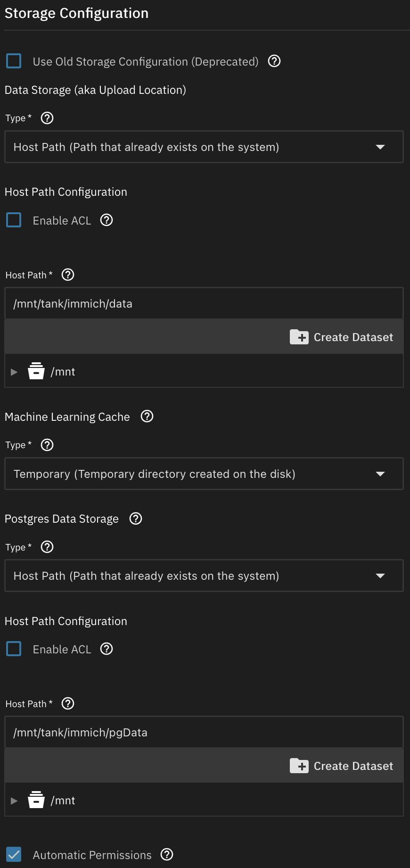410x868 pixels.
Task: Expand the /mnt tree node under Postgres host path
Action: coord(14,801)
